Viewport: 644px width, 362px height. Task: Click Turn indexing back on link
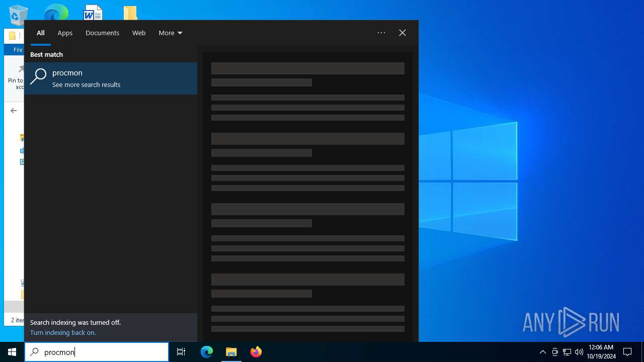63,332
